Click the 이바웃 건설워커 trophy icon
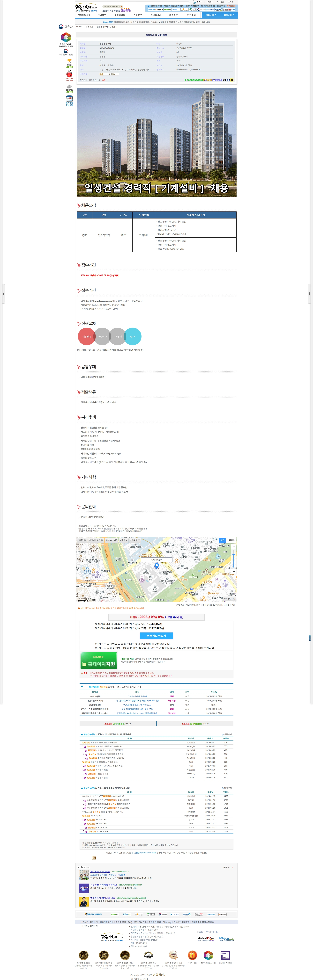 coord(69,63)
